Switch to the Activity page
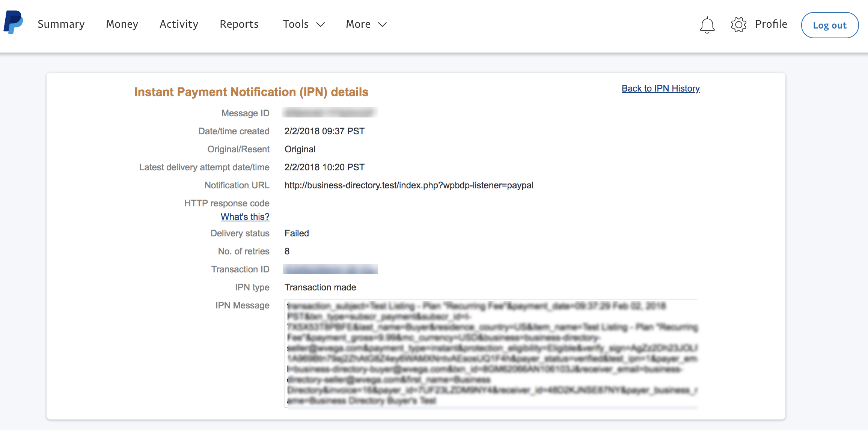The width and height of the screenshot is (868, 430). [179, 24]
